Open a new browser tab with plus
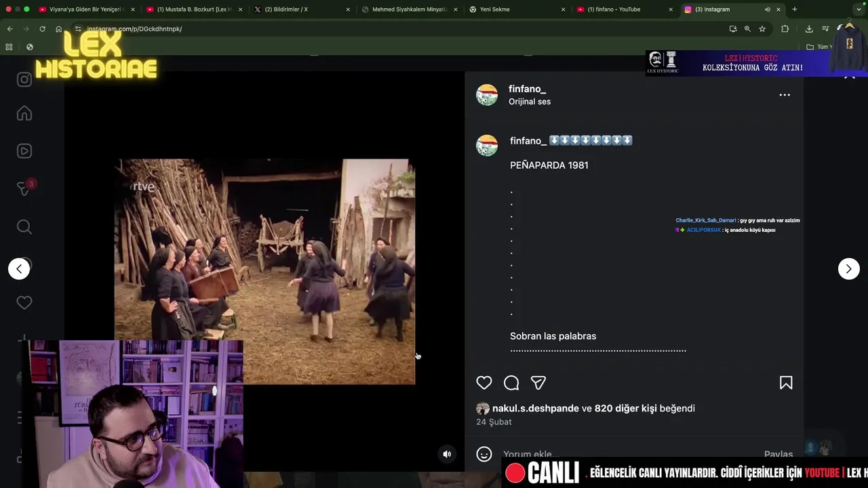The width and height of the screenshot is (868, 488). 795,9
